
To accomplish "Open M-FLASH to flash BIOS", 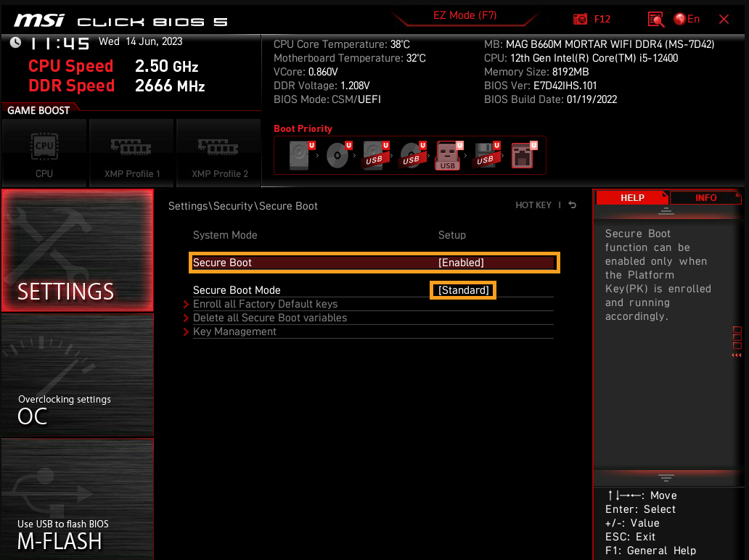I will [x=78, y=499].
